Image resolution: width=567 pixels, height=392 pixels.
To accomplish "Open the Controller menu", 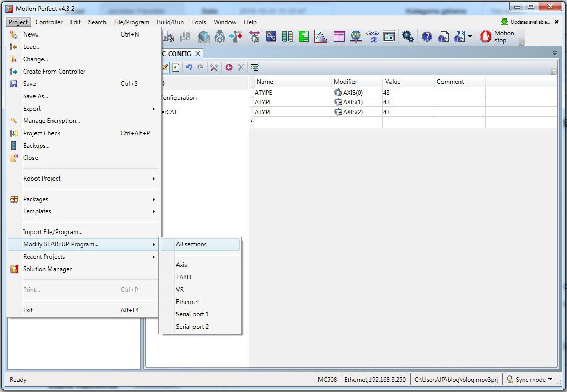I will (x=49, y=22).
